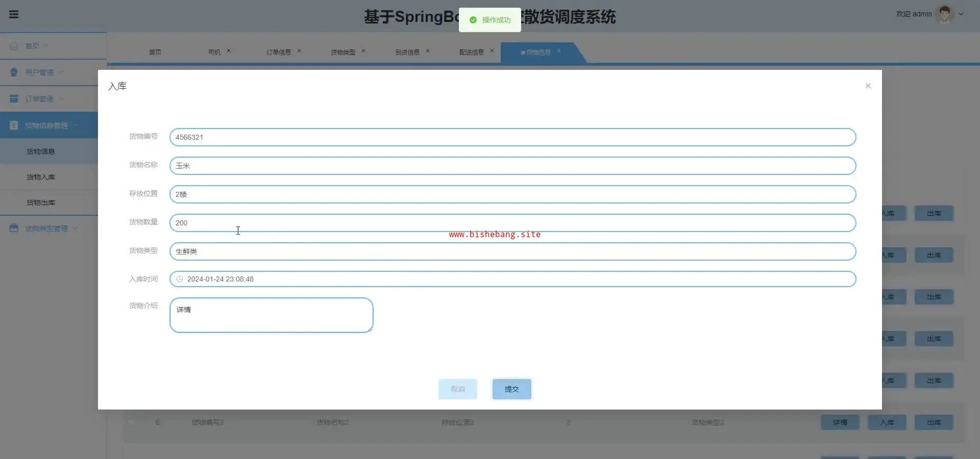The width and height of the screenshot is (980, 459).
Task: Close the 到货信息 tab
Action: [428, 50]
